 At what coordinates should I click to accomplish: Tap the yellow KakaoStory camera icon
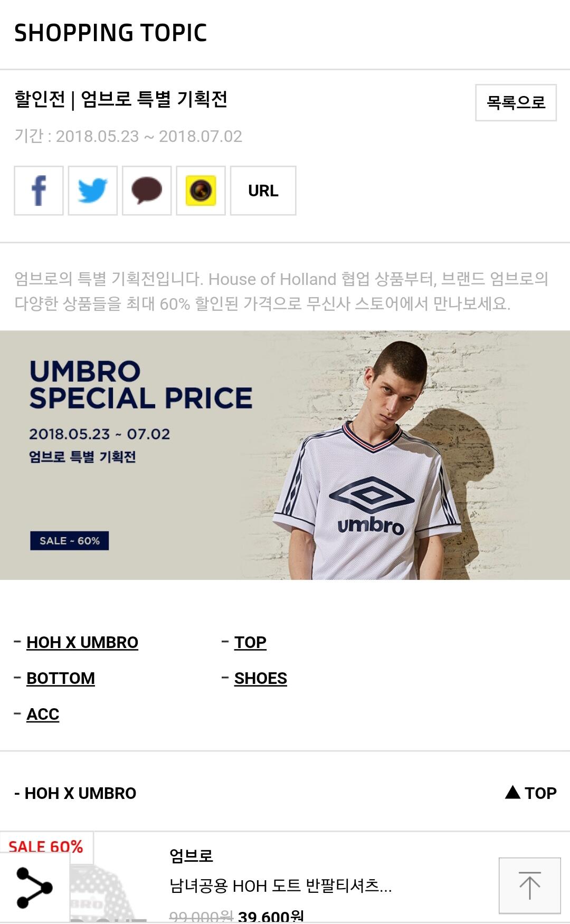click(x=201, y=190)
